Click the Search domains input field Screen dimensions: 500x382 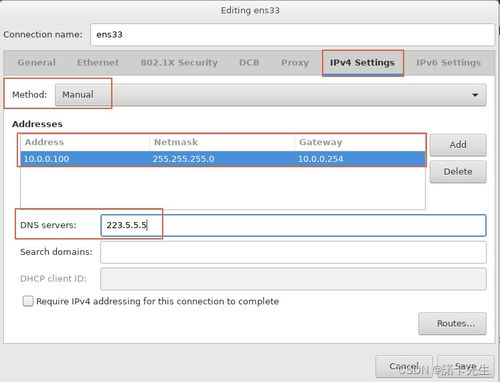[293, 252]
